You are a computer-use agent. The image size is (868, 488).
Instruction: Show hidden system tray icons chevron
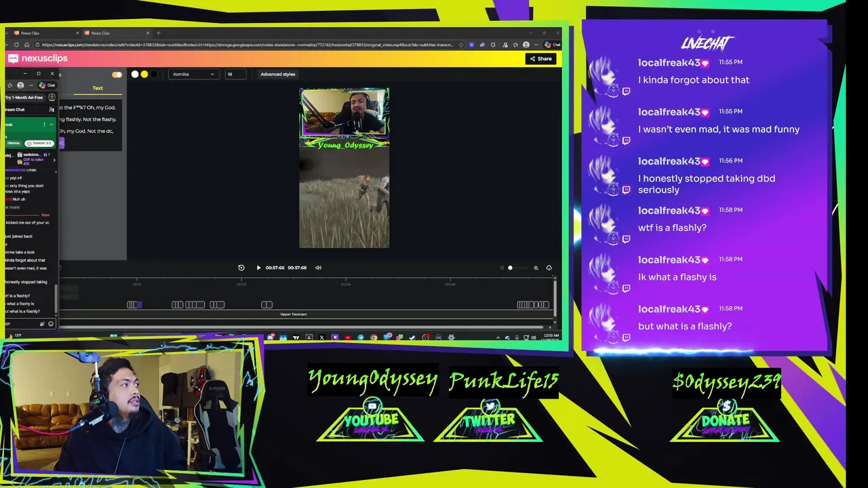tap(498, 338)
